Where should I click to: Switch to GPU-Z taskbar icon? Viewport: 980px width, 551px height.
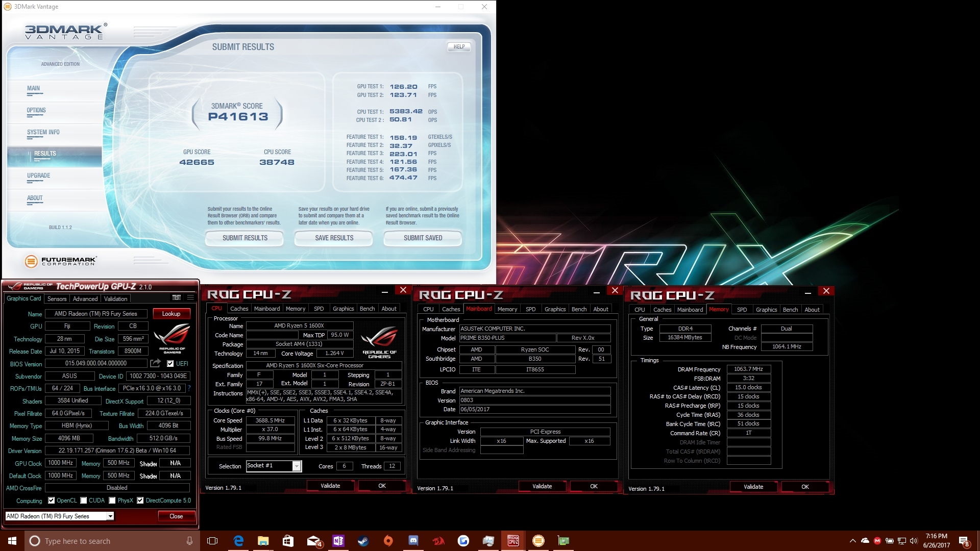coord(563,541)
